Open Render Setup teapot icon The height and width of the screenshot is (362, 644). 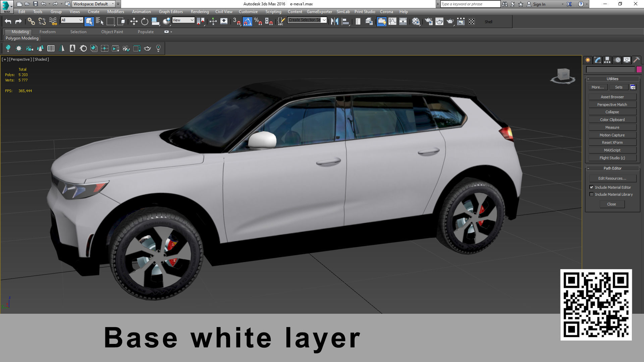[x=429, y=22]
